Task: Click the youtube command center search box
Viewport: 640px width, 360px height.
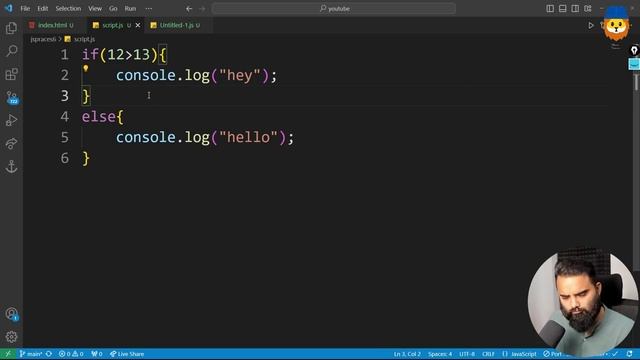Action: pos(334,9)
